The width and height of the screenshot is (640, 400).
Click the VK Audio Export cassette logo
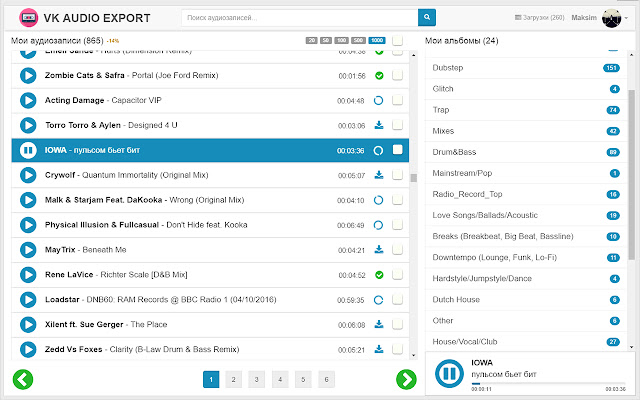[28, 18]
